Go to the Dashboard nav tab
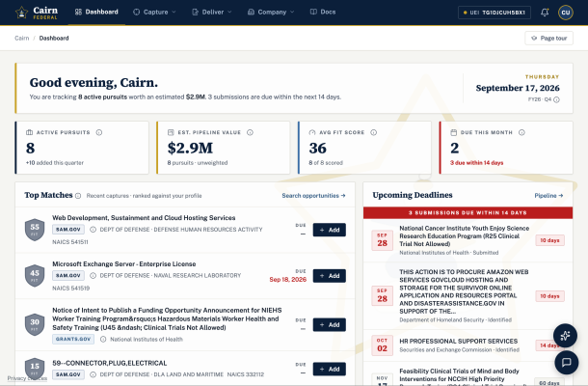The width and height of the screenshot is (588, 386). click(96, 12)
